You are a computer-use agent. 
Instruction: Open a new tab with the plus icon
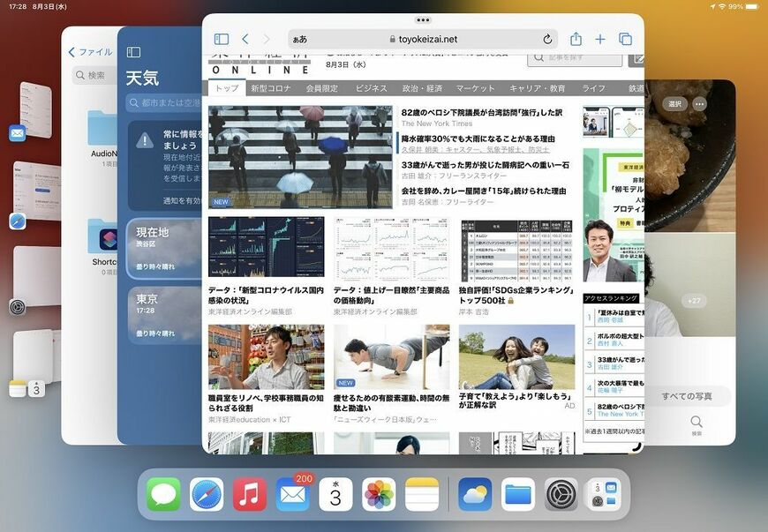tap(601, 39)
